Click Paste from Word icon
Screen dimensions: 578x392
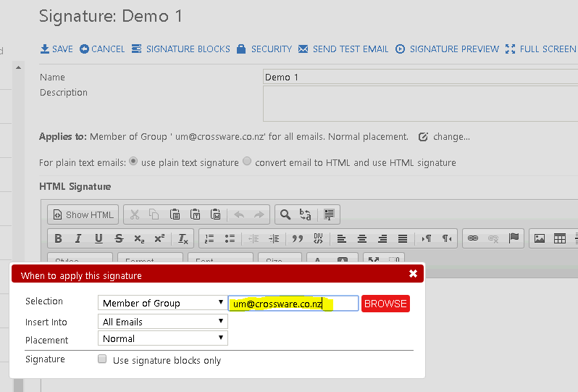tap(215, 214)
